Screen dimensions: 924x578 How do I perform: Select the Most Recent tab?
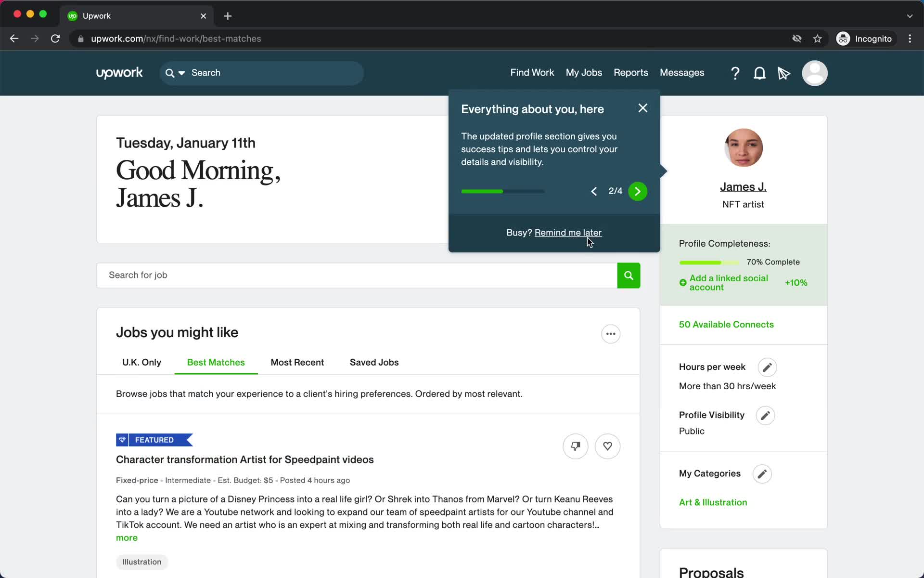297,362
